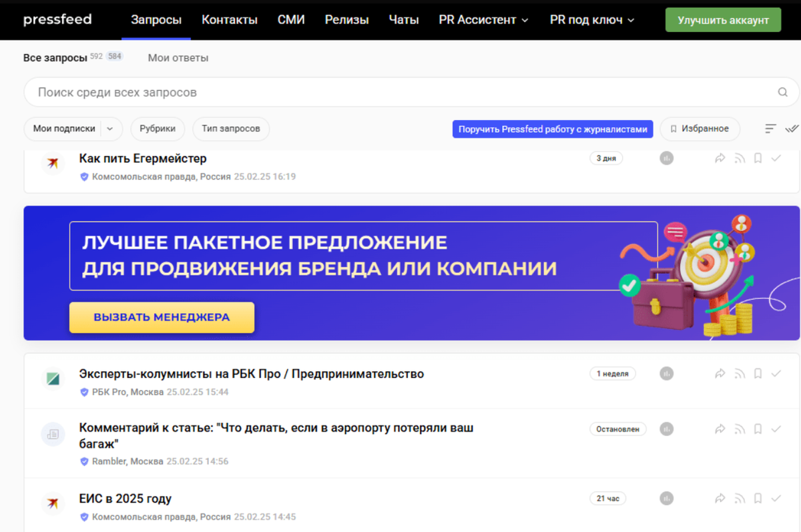
Task: Click checkmark on Эксперты-колумнисты row
Action: point(776,374)
